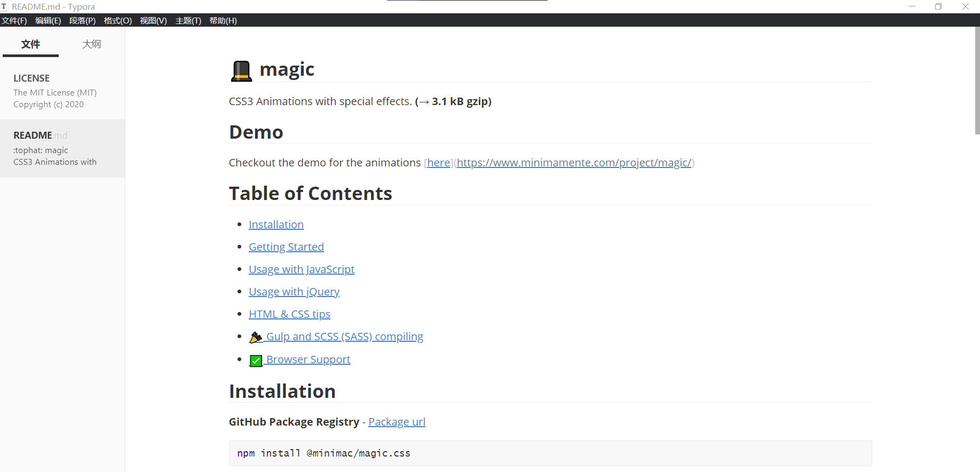980x472 pixels.
Task: Click 'GitHub Package Registry' bold text
Action: coord(294,422)
